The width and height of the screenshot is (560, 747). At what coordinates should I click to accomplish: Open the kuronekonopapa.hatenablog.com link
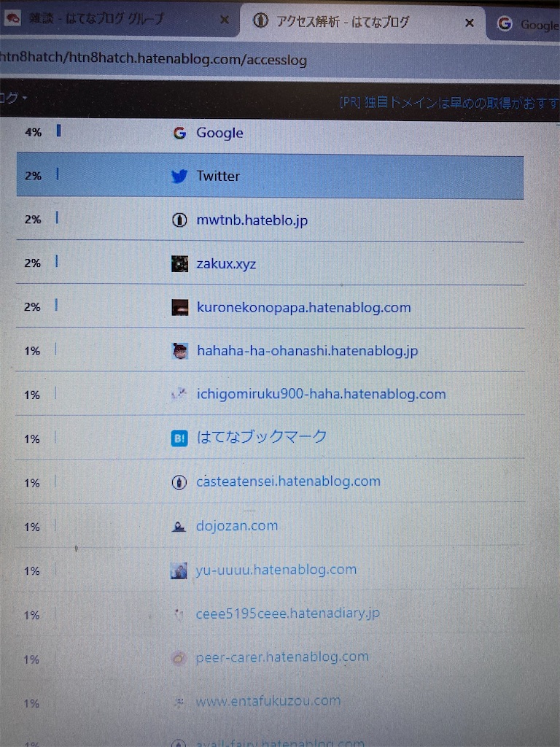304,307
